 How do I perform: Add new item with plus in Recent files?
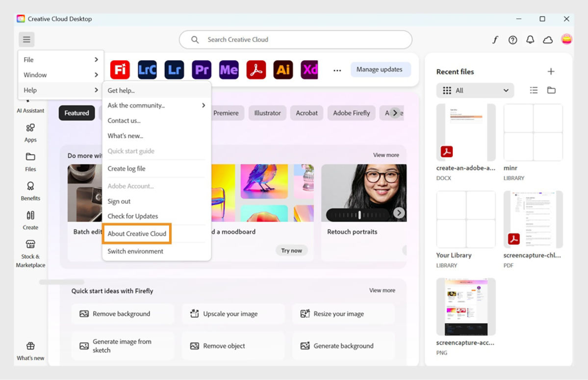point(551,71)
